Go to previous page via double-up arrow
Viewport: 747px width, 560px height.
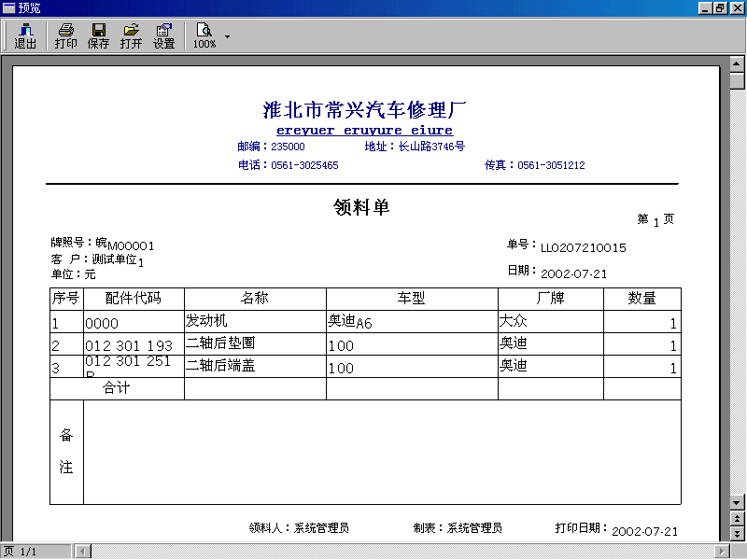pos(737,519)
